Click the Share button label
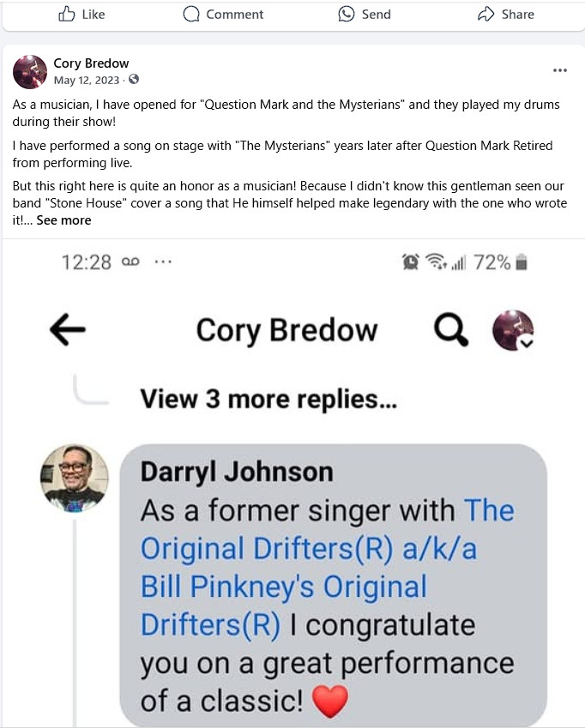Viewport: 585px width, 728px height. click(x=517, y=14)
